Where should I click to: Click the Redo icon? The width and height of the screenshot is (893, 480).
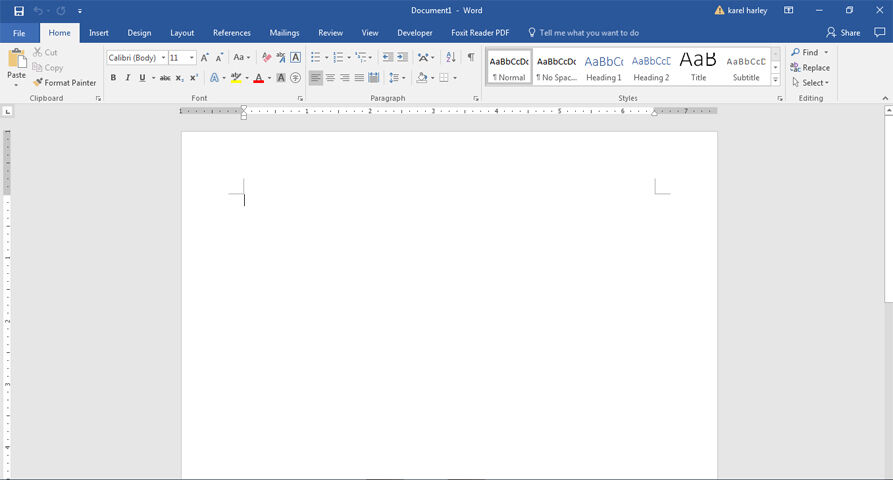pyautogui.click(x=61, y=11)
